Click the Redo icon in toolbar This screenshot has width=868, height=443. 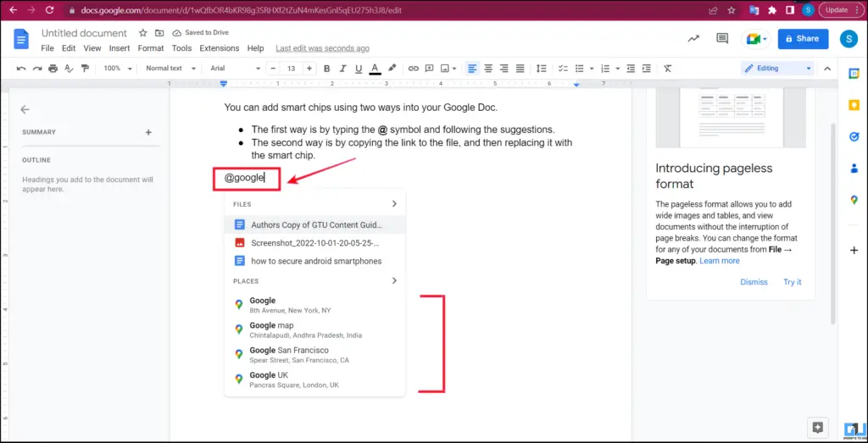[37, 69]
